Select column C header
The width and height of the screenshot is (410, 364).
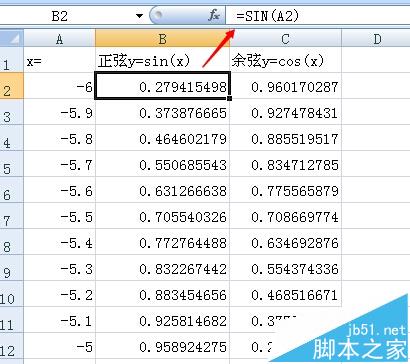[x=285, y=38]
